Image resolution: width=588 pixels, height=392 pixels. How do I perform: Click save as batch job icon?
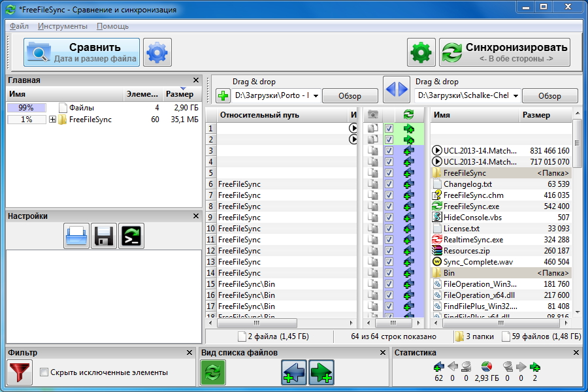[131, 236]
